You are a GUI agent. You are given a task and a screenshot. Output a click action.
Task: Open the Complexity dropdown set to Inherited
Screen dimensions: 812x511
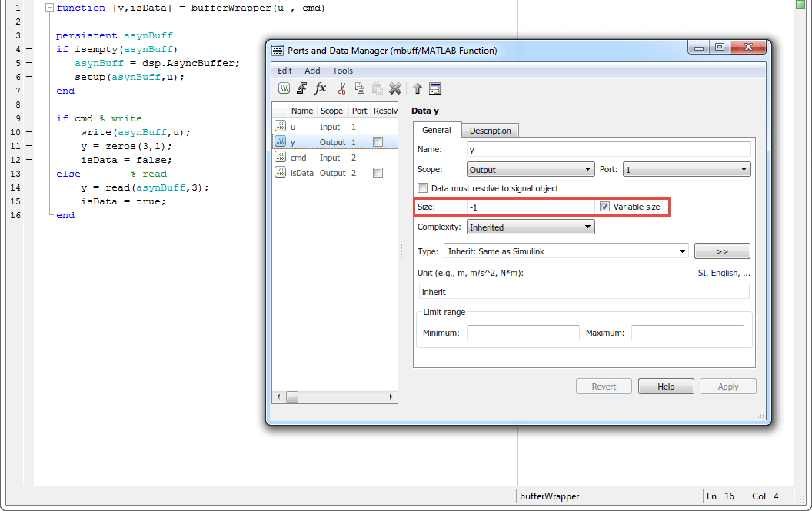(531, 227)
